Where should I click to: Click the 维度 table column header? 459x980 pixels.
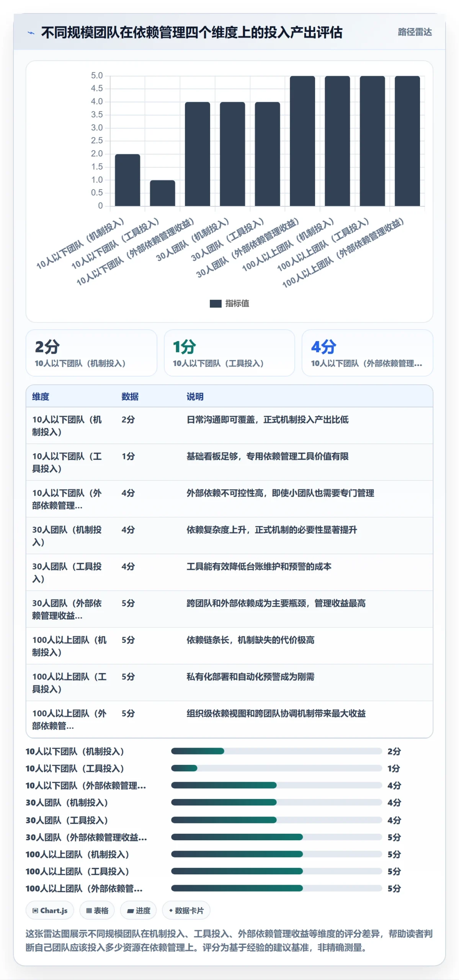(x=41, y=397)
